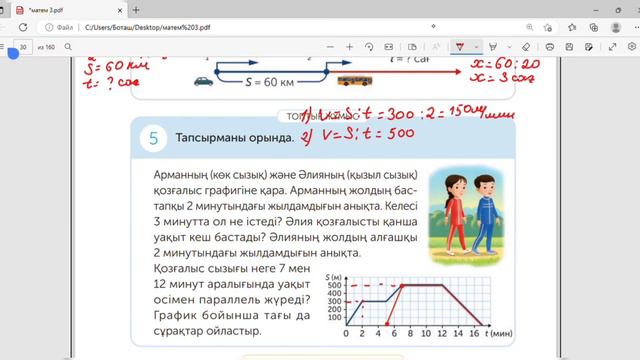Open a new browser tab
640x360 pixels.
pyautogui.click(x=136, y=10)
